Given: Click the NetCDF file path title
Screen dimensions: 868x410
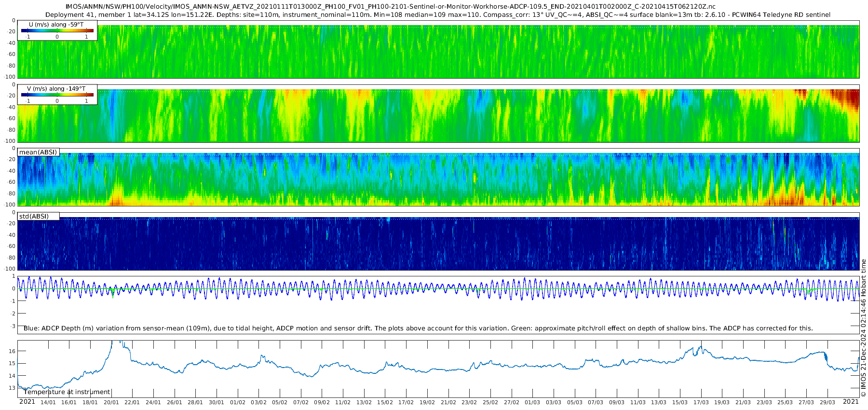Looking at the screenshot, I should [x=390, y=7].
